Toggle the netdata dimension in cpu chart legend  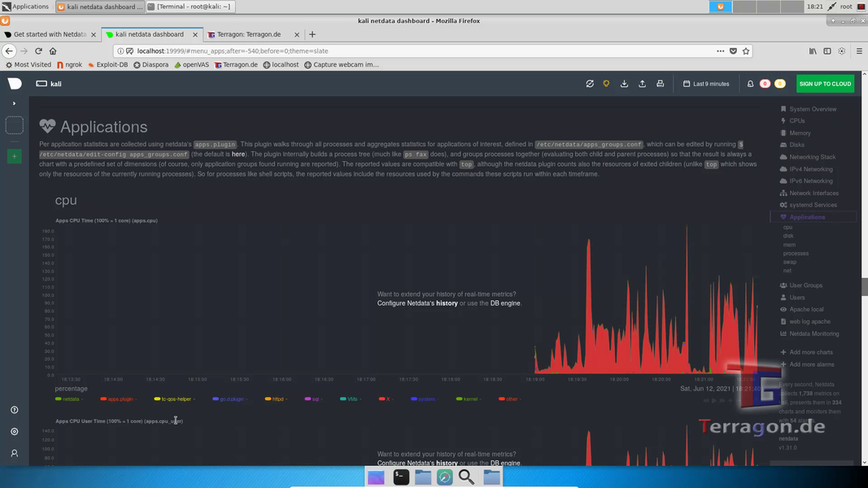click(68, 399)
